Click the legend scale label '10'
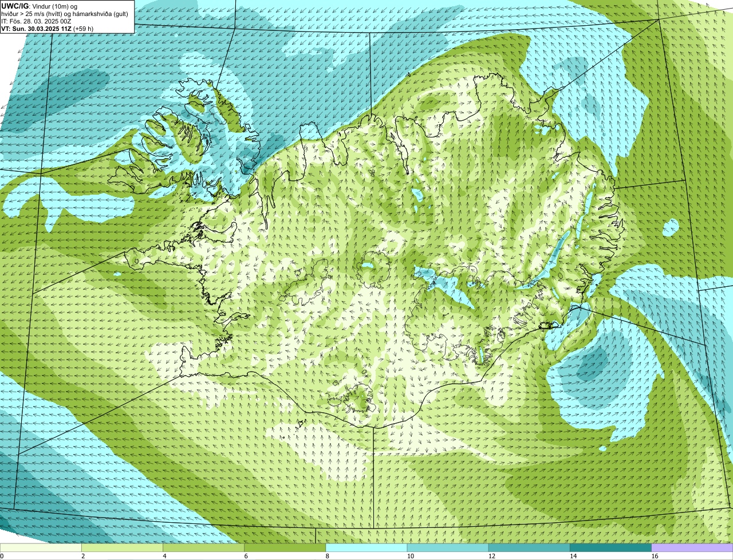The width and height of the screenshot is (733, 560). coord(410,556)
